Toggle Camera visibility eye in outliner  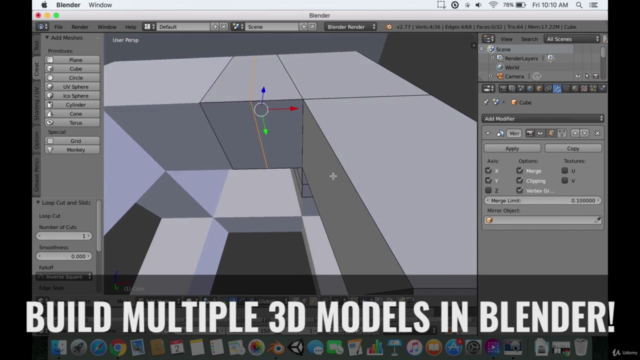pyautogui.click(x=578, y=76)
